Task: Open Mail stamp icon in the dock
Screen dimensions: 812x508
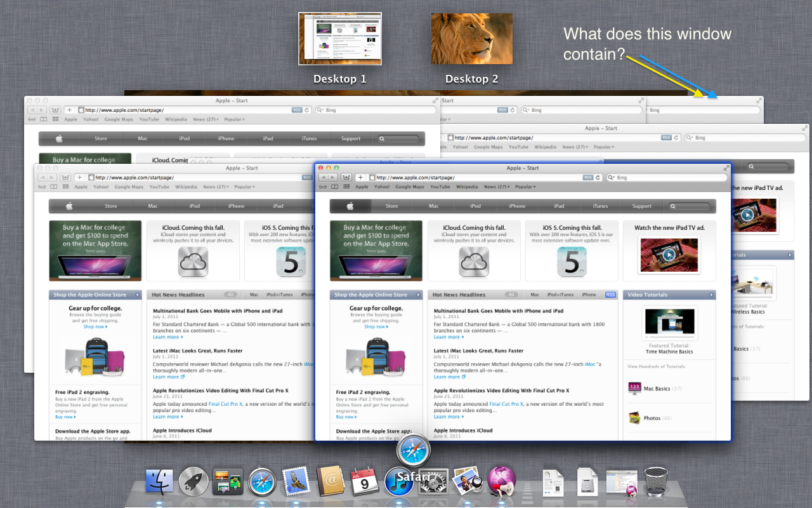Action: point(296,481)
